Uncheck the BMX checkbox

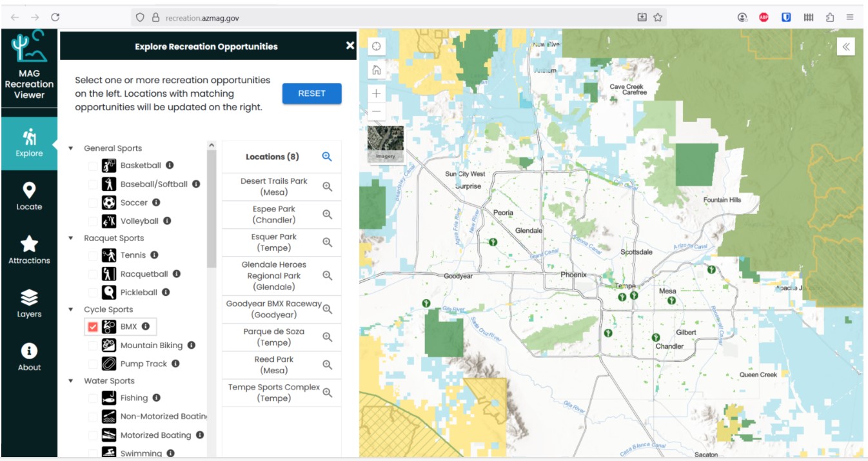(93, 327)
